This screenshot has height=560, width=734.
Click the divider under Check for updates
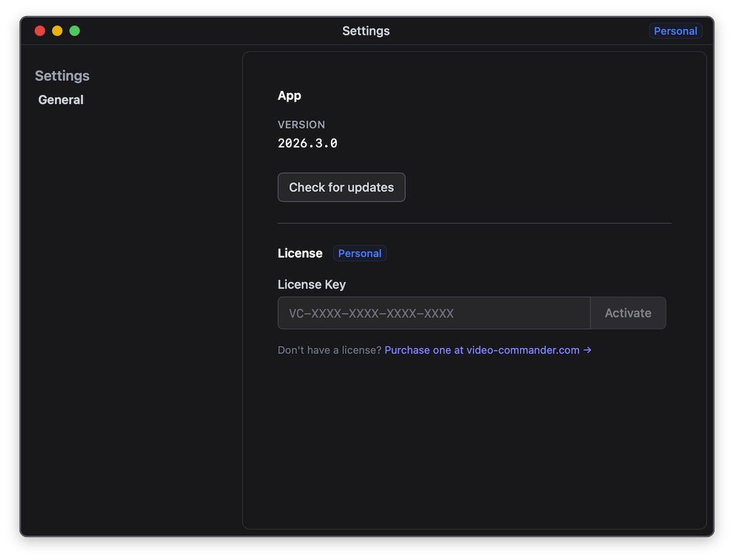pos(474,222)
